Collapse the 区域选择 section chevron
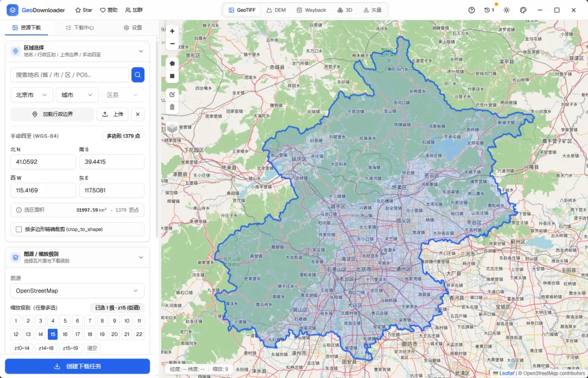The height and width of the screenshot is (378, 588). [141, 51]
